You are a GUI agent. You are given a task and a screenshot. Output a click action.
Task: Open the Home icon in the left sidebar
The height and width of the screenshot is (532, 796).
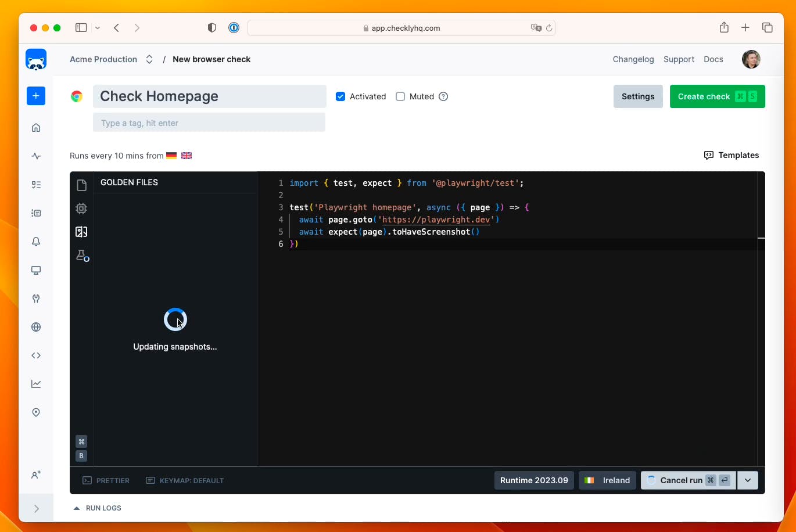(35, 127)
